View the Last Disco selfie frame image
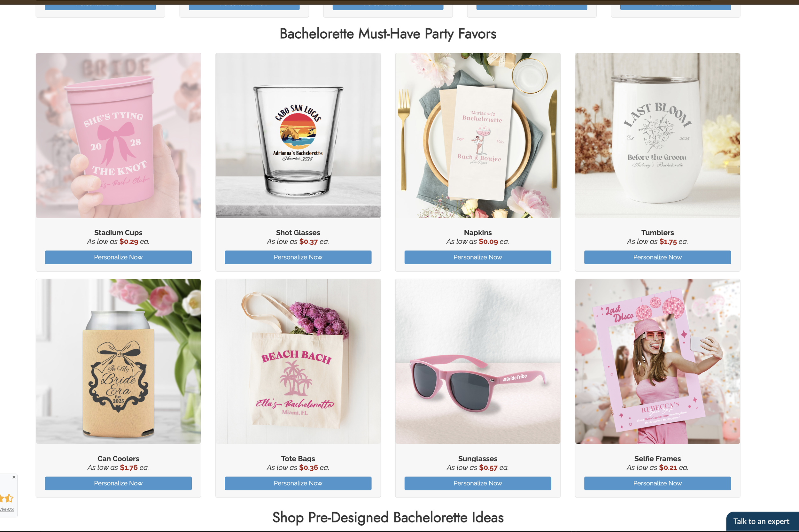This screenshot has height=532, width=799. (657, 361)
